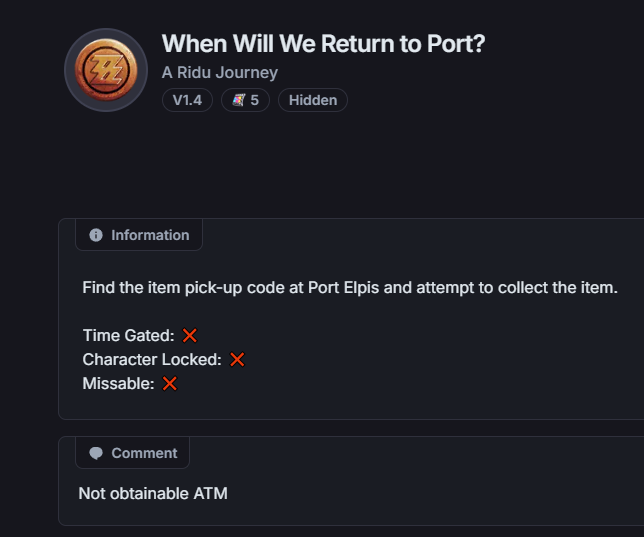Click the reward count 5 pill

(245, 100)
